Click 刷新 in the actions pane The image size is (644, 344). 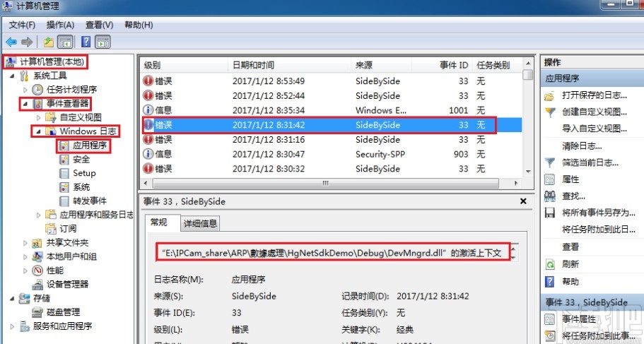click(x=570, y=264)
